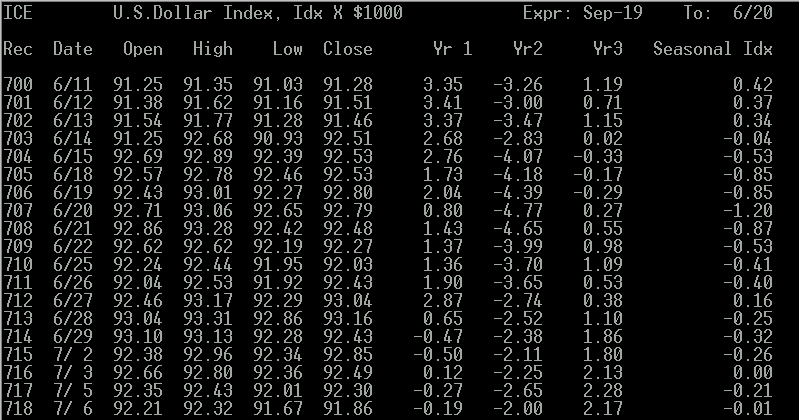Select the "High" column header
Screen dimensions: 799x420
[212, 49]
